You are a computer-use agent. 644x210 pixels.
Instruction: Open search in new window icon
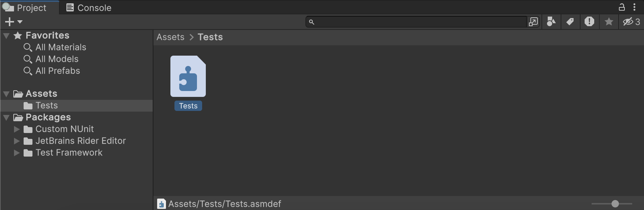click(x=533, y=22)
